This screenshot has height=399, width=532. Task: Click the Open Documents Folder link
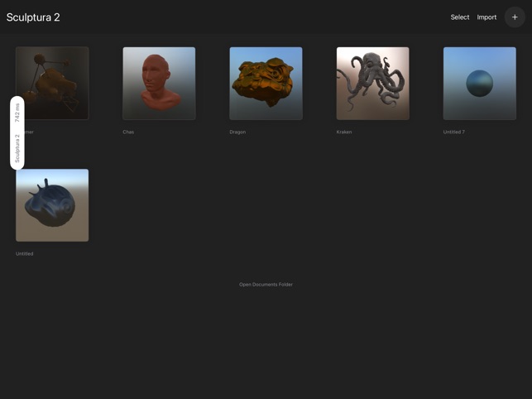(x=266, y=285)
